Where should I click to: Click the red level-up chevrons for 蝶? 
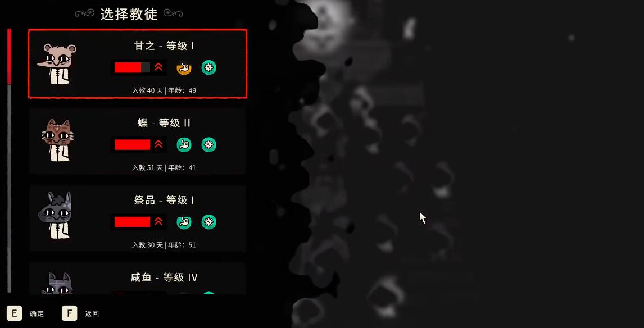(x=158, y=144)
